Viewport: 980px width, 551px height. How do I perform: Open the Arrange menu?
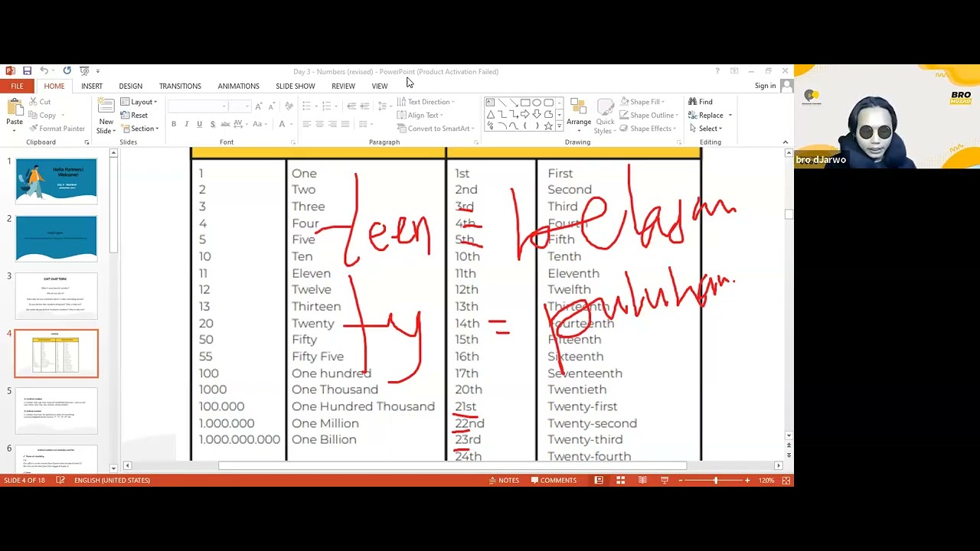pyautogui.click(x=579, y=116)
